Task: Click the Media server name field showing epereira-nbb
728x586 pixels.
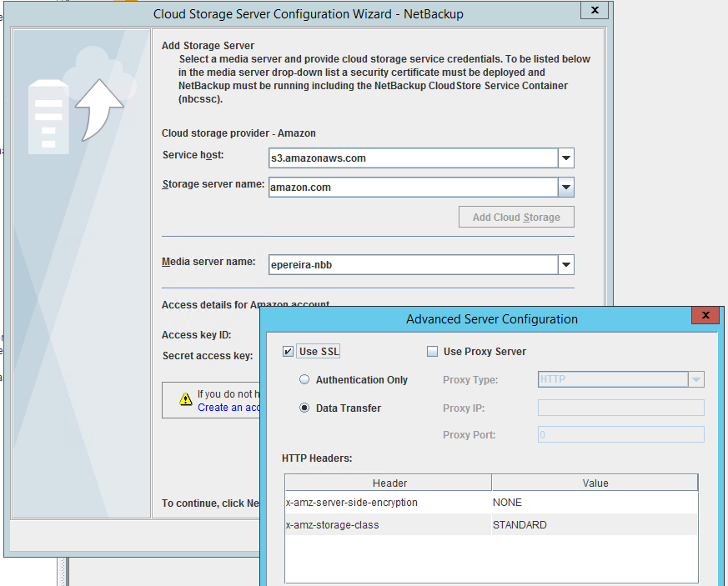Action: tap(414, 264)
